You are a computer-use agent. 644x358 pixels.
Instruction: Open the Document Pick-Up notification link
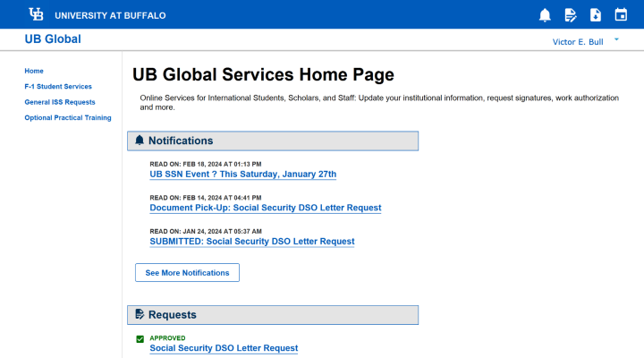click(x=265, y=208)
